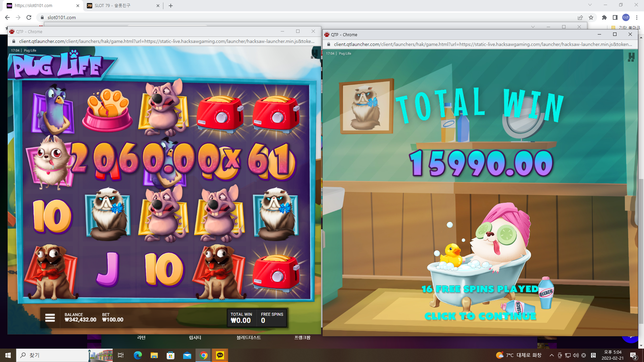Screen dimensions: 644x362
Task: Open Chrome three-dot menu
Action: [637, 17]
